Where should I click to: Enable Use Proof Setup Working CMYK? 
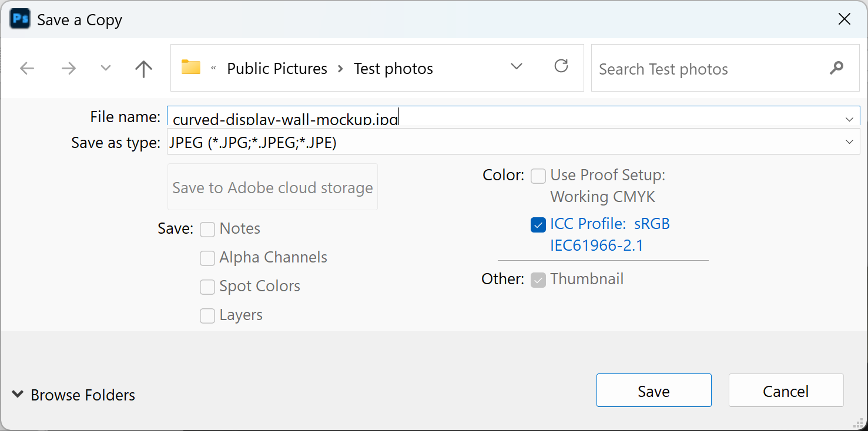pyautogui.click(x=538, y=176)
